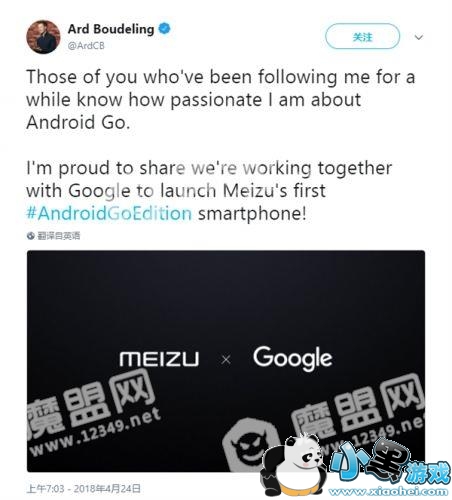
Task: Open the #AndroidGoEdition hashtag
Action: point(109,213)
